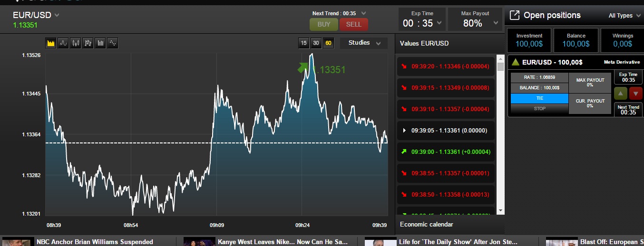Set chart timeframe to 60
This screenshot has width=644, height=246.
point(328,43)
